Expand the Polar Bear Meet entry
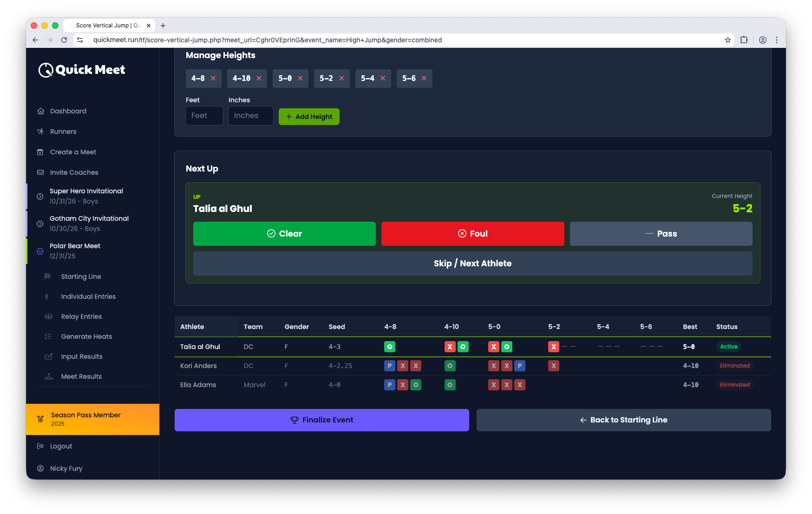 pos(39,251)
